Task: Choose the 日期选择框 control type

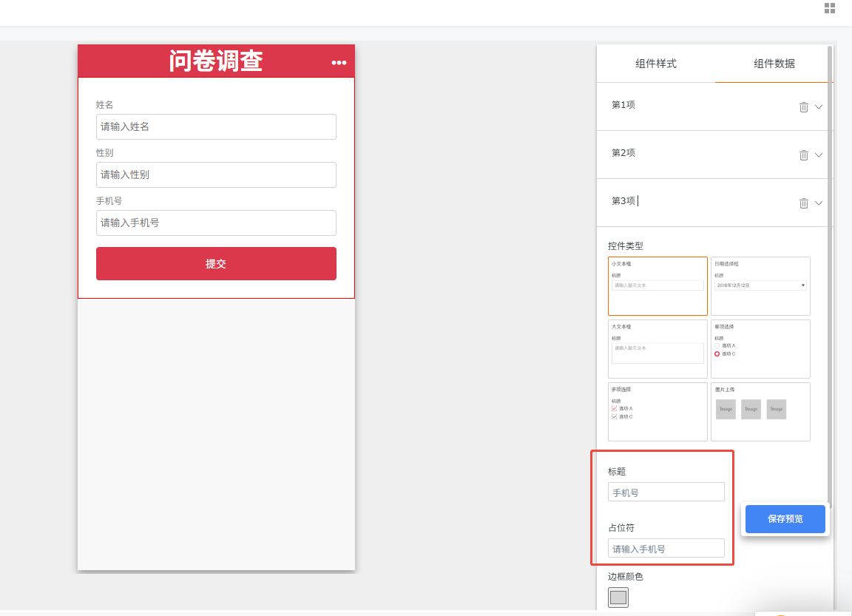Action: [x=760, y=286]
